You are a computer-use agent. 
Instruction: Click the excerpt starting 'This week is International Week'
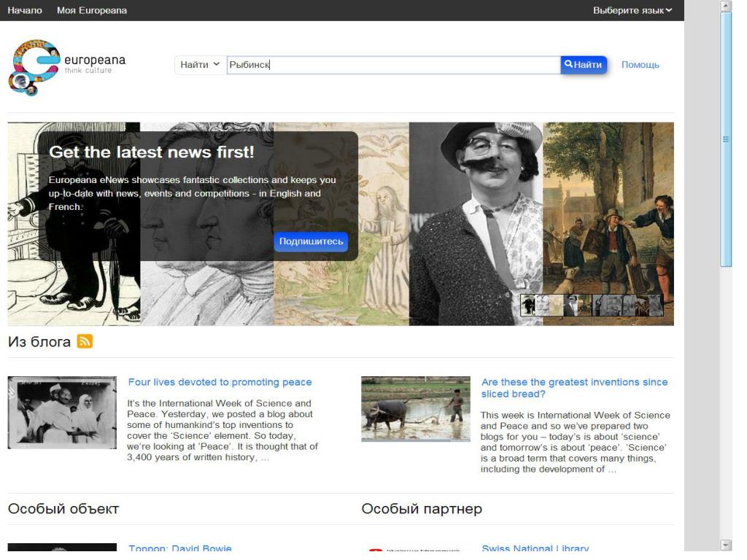pos(575,442)
